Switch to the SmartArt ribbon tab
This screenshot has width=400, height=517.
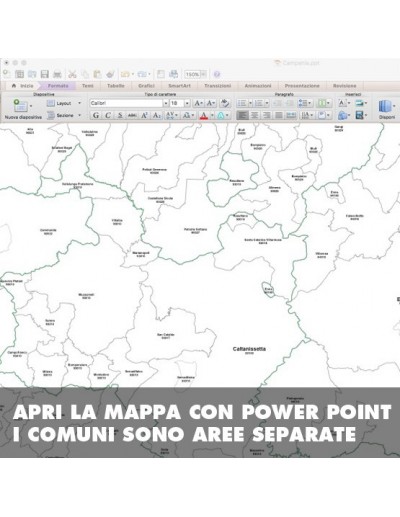[x=179, y=86]
